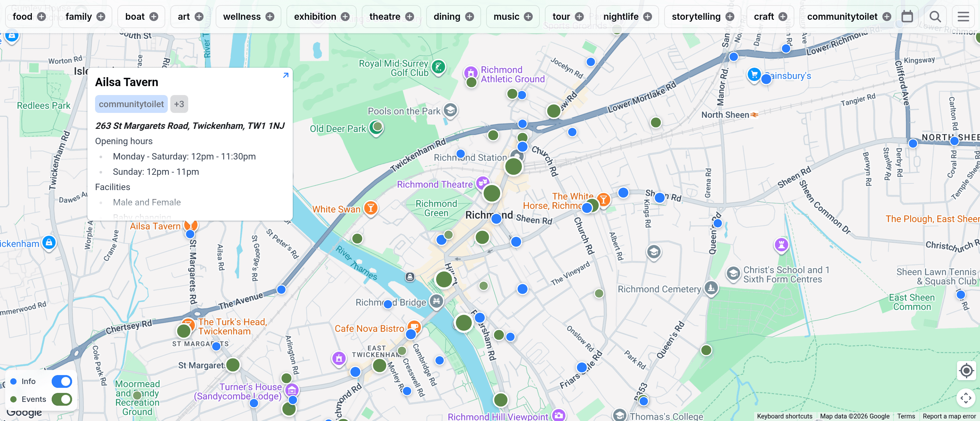Add the music category filter

(513, 17)
